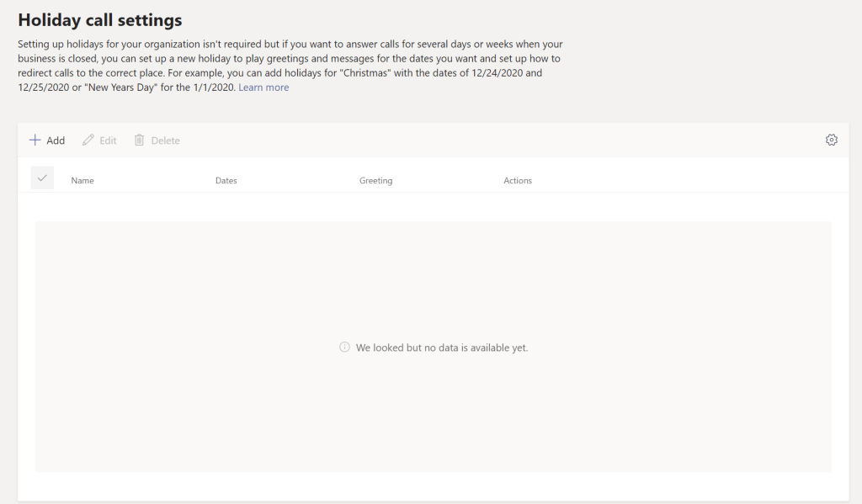Image resolution: width=862 pixels, height=504 pixels.
Task: Choose the Delete toolbar label
Action: click(165, 141)
